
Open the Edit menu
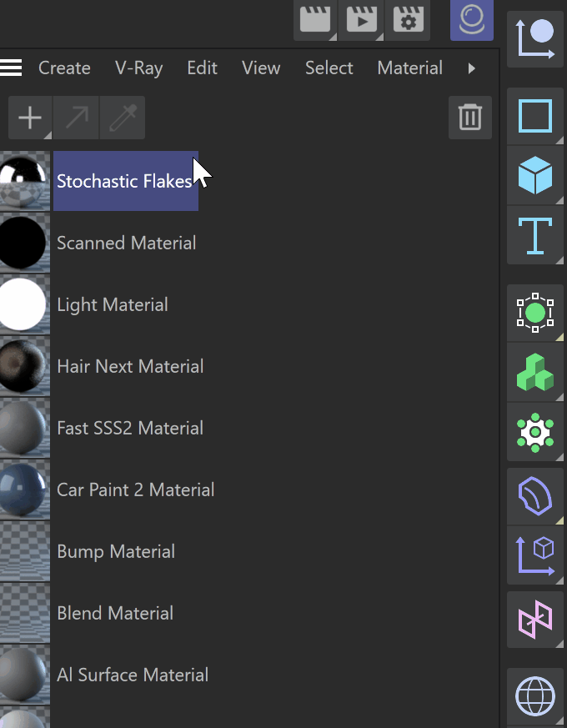click(x=202, y=68)
